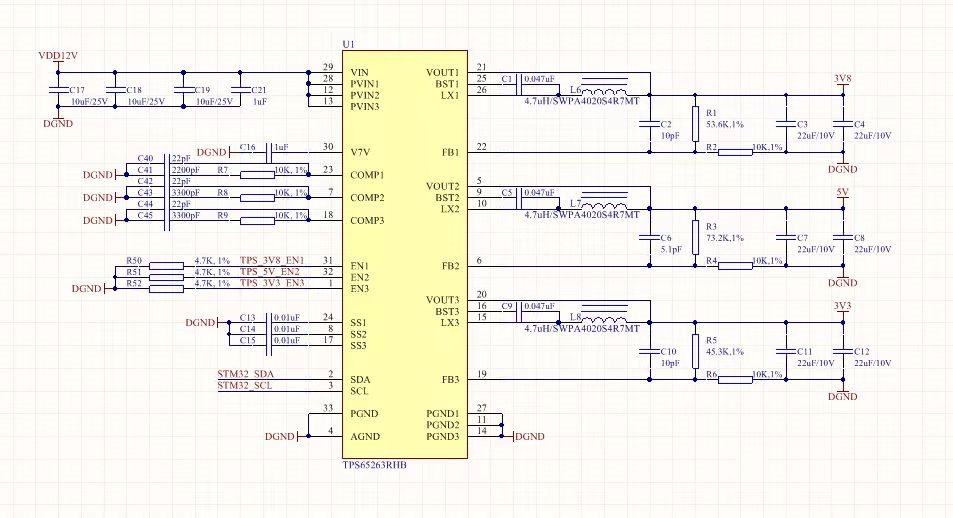Click resistor R52 symbol
The image size is (953, 518).
click(167, 289)
